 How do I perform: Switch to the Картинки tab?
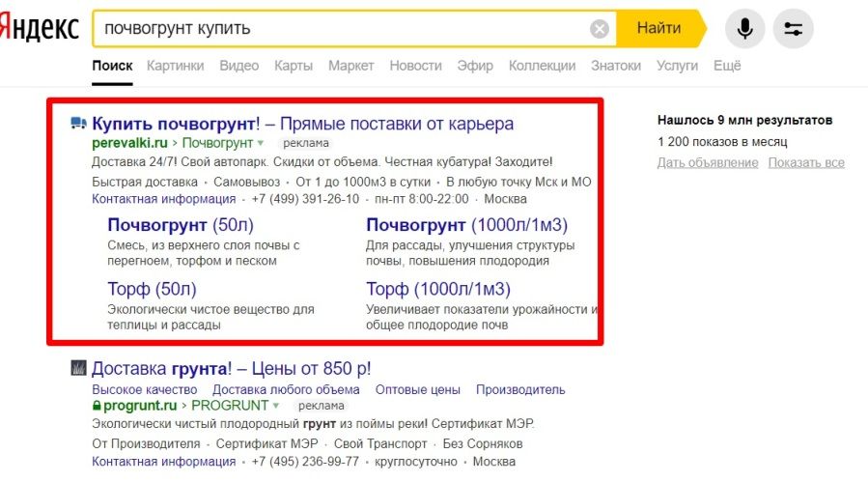pyautogui.click(x=175, y=66)
